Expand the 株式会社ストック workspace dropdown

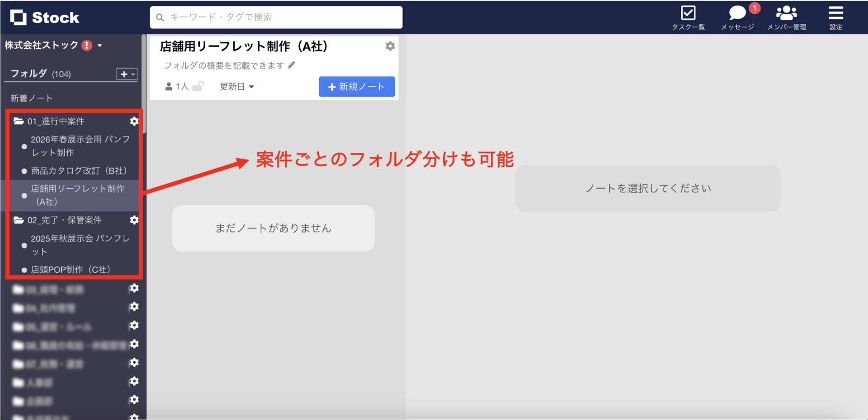click(x=99, y=46)
